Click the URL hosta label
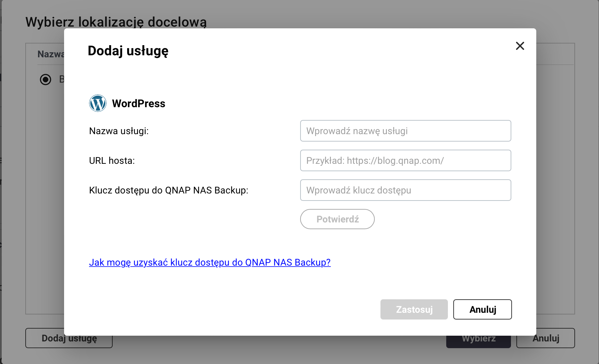 [x=112, y=160]
